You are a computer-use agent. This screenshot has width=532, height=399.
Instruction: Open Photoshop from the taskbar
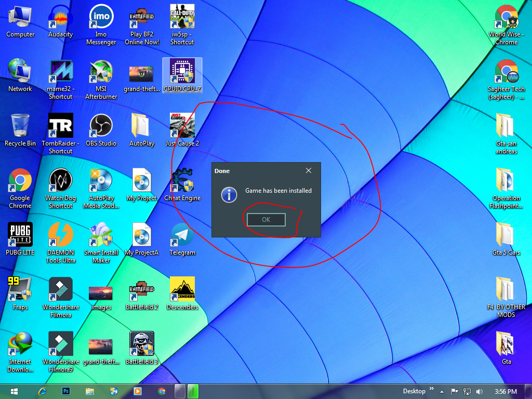pyautogui.click(x=66, y=391)
